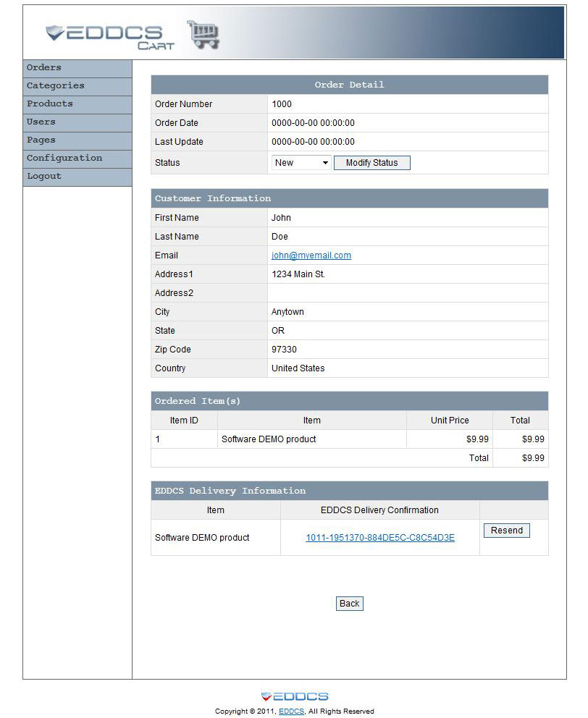The image size is (588, 718).
Task: Click Resend for Software DEMO product
Action: (506, 531)
